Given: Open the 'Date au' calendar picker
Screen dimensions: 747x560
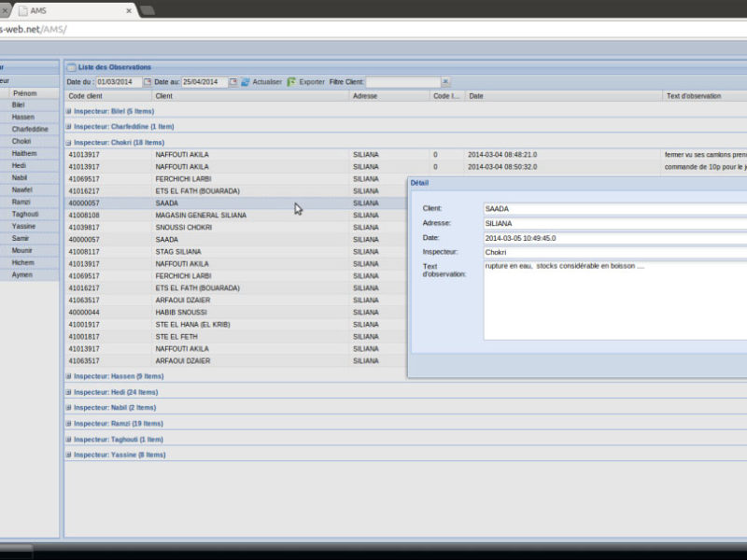Looking at the screenshot, I should coord(233,82).
